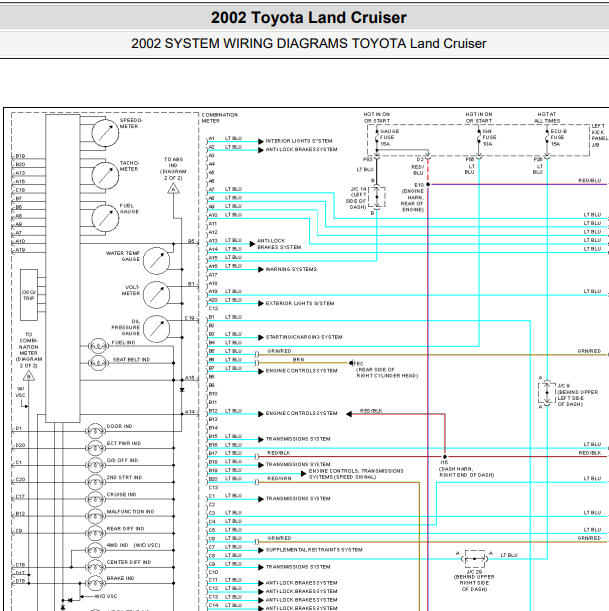Click the 2002 Toyota Land Cruiser title
Viewport: 609px width, 611px height.
click(309, 18)
